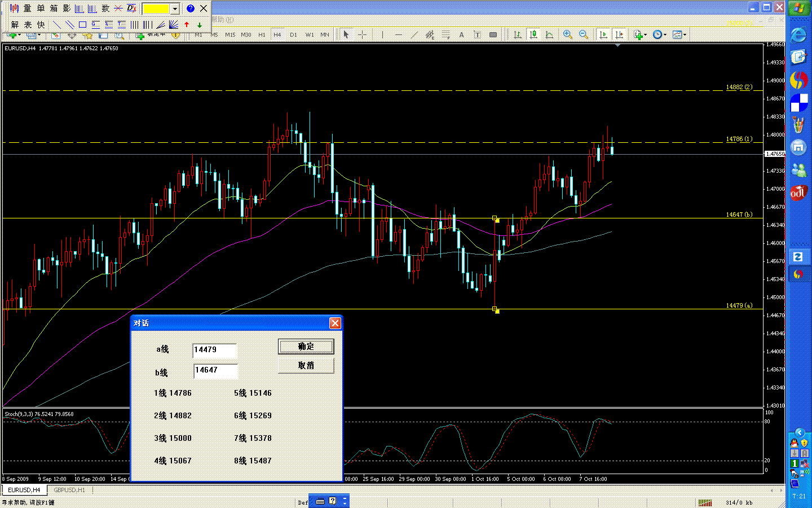The height and width of the screenshot is (508, 812).
Task: Click the crossed-out DX icon
Action: pyautogui.click(x=131, y=8)
